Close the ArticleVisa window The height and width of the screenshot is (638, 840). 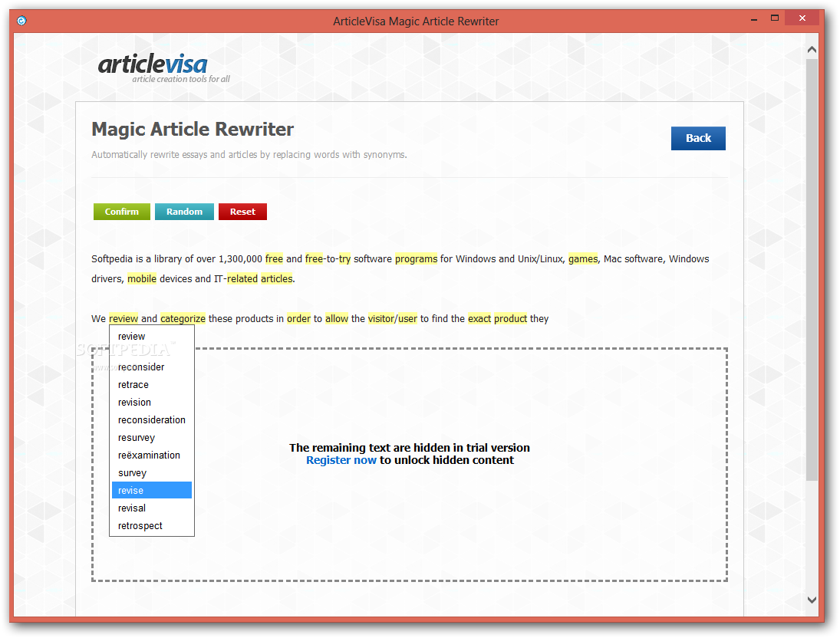click(x=802, y=18)
